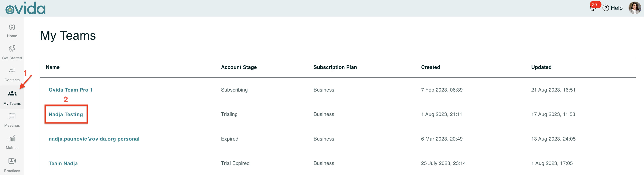Sort by Subscription Plan column header
The height and width of the screenshot is (175, 644).
tap(335, 67)
